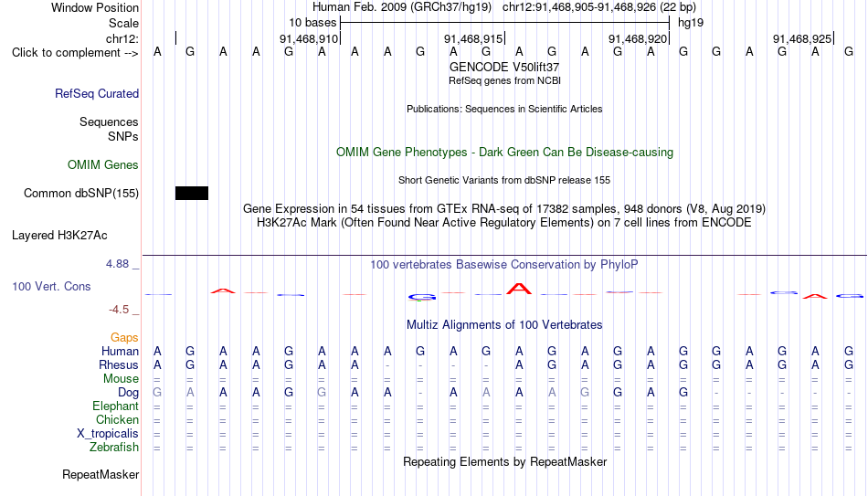The width and height of the screenshot is (868, 496).
Task: Click the chr12:91,468,905-91,468,926 position text
Action: (599, 7)
